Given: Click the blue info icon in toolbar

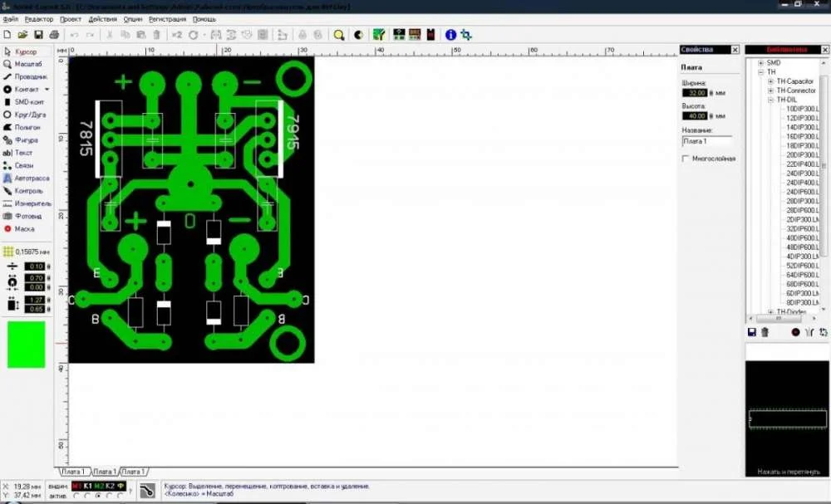Looking at the screenshot, I should 450,35.
